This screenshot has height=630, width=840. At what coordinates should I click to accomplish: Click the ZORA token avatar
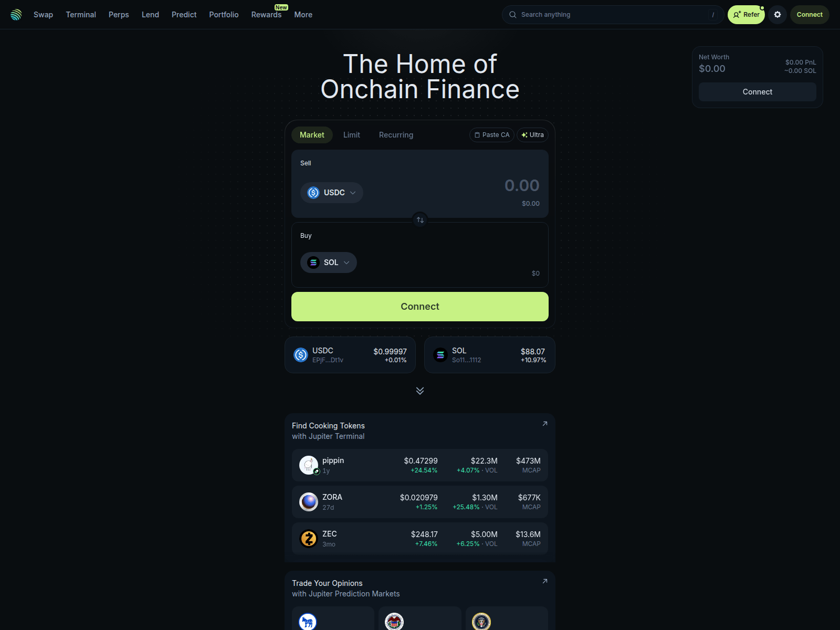coord(309,502)
